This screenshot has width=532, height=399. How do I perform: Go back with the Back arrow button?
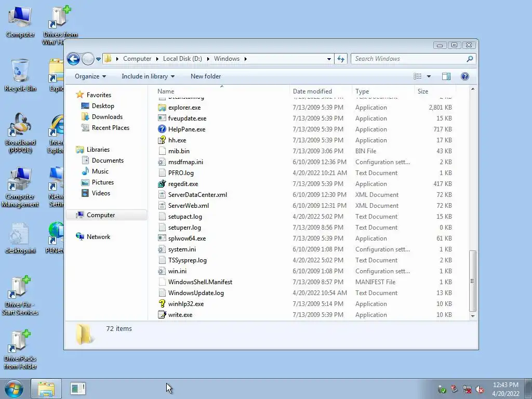tap(73, 59)
